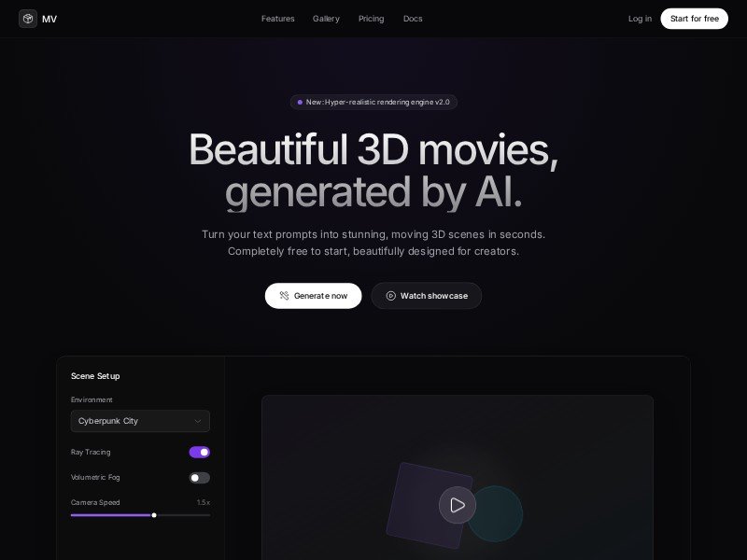Click the Watch showcase button
This screenshot has width=747, height=560.
click(427, 296)
